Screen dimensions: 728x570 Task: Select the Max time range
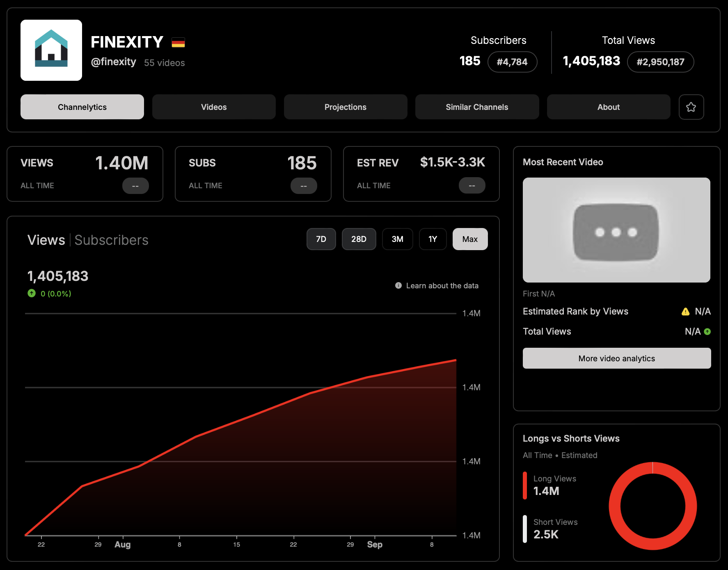470,239
